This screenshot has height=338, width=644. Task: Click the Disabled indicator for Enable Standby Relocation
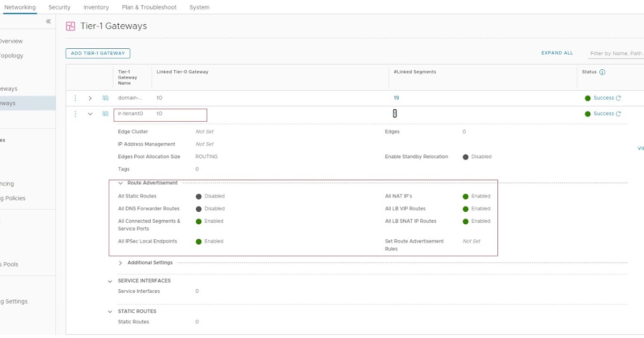pos(466,156)
